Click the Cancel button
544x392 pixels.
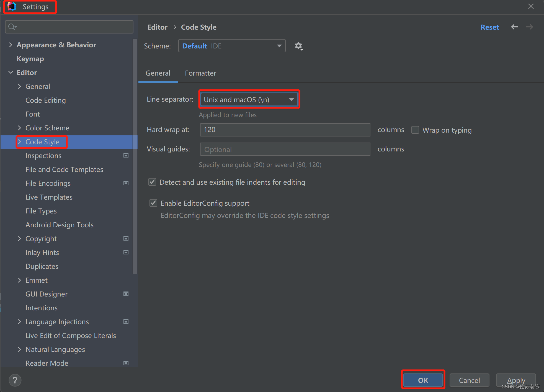[469, 380]
